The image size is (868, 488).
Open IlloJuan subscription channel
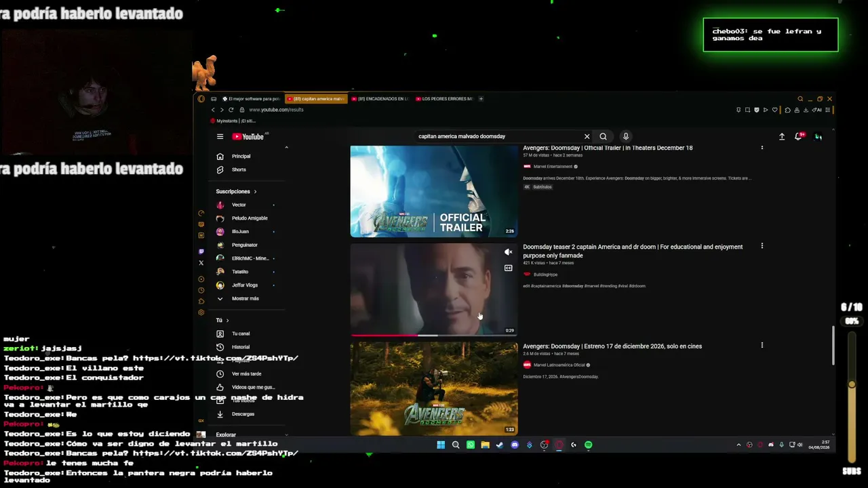point(240,232)
